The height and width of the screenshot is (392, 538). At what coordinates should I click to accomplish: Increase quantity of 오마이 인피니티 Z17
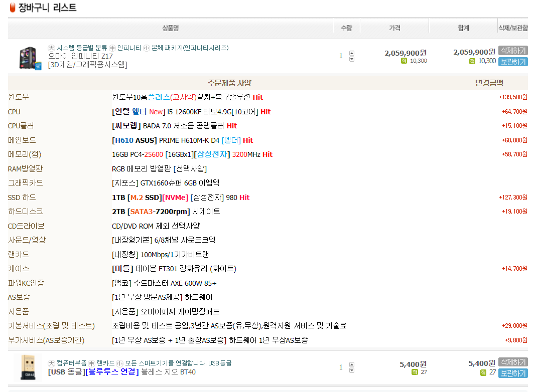click(x=352, y=53)
